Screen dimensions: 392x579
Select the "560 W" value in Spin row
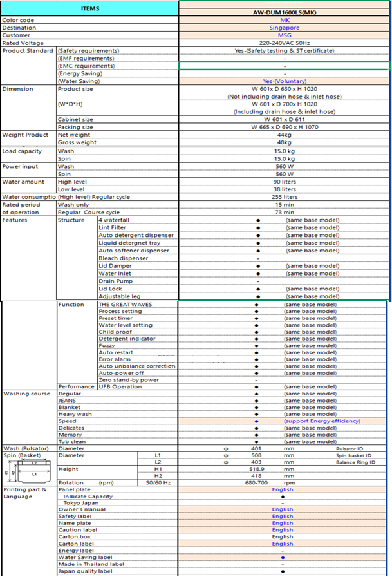pyautogui.click(x=285, y=174)
